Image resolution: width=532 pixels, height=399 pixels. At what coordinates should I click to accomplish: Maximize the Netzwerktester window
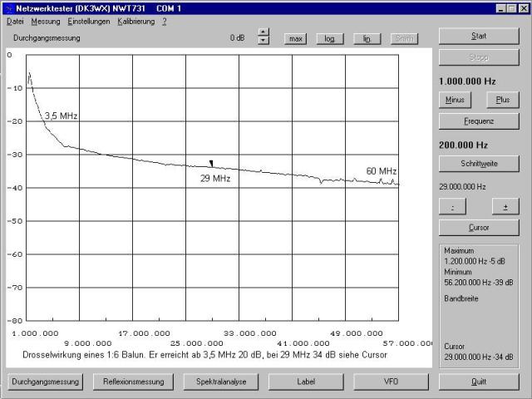click(x=512, y=8)
